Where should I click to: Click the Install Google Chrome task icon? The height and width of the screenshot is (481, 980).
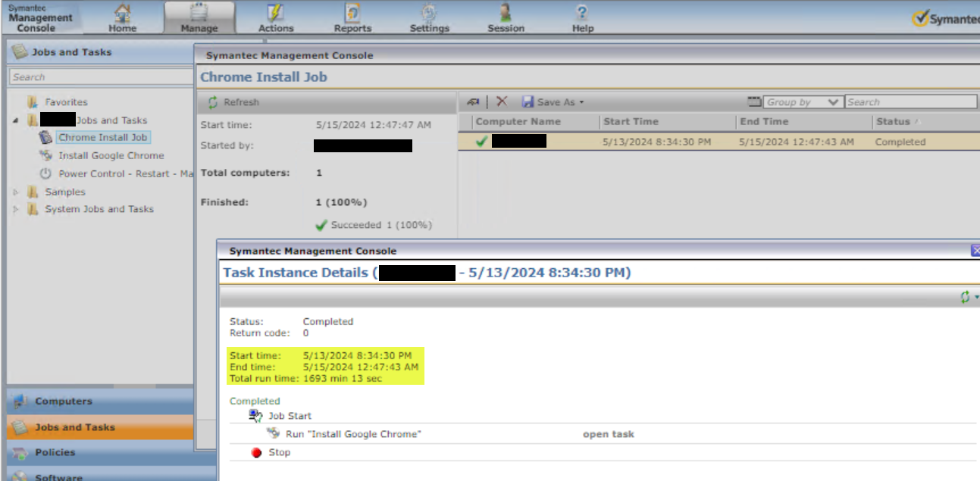45,155
